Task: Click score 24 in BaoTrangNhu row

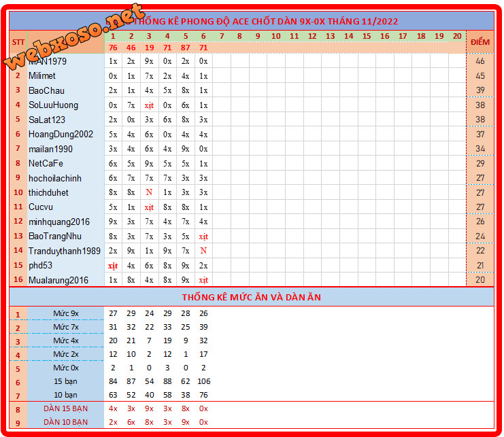Action: point(480,237)
